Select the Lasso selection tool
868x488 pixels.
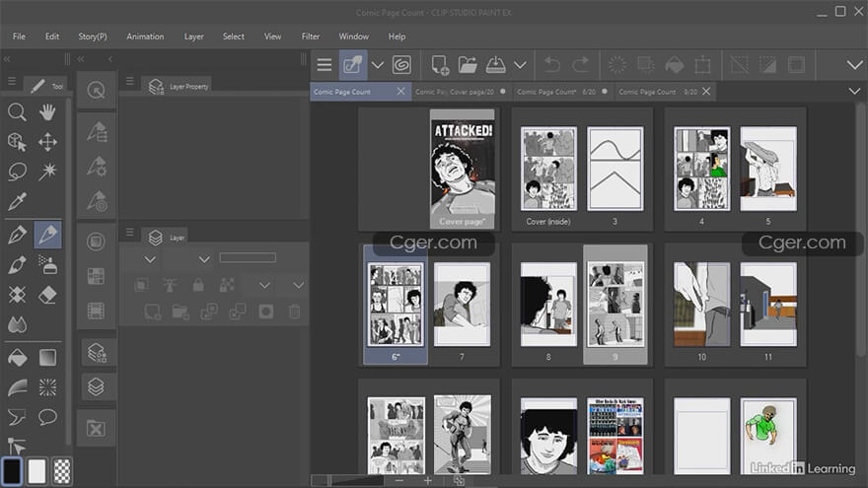(17, 173)
